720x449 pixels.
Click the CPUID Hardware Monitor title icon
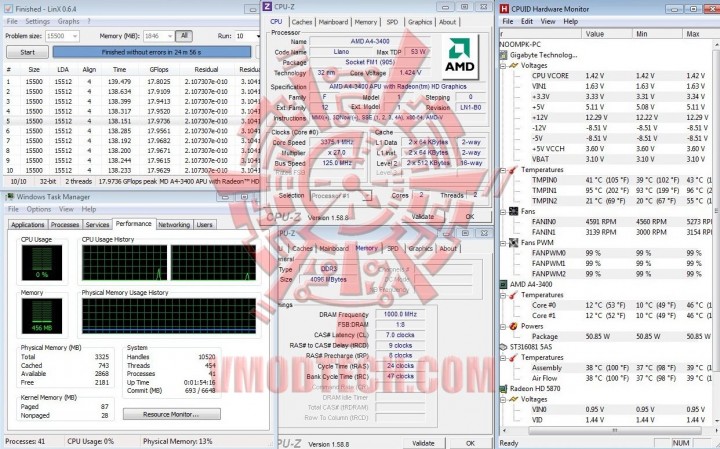tap(504, 8)
